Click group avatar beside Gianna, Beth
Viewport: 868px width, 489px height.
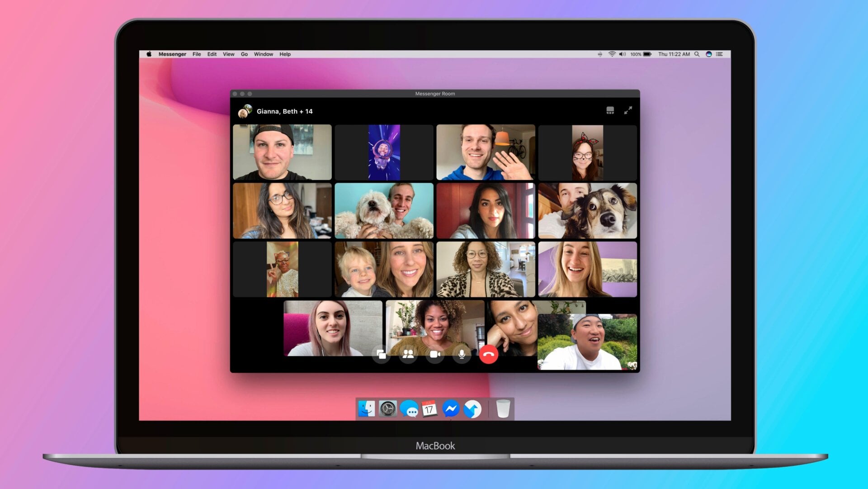tap(245, 111)
